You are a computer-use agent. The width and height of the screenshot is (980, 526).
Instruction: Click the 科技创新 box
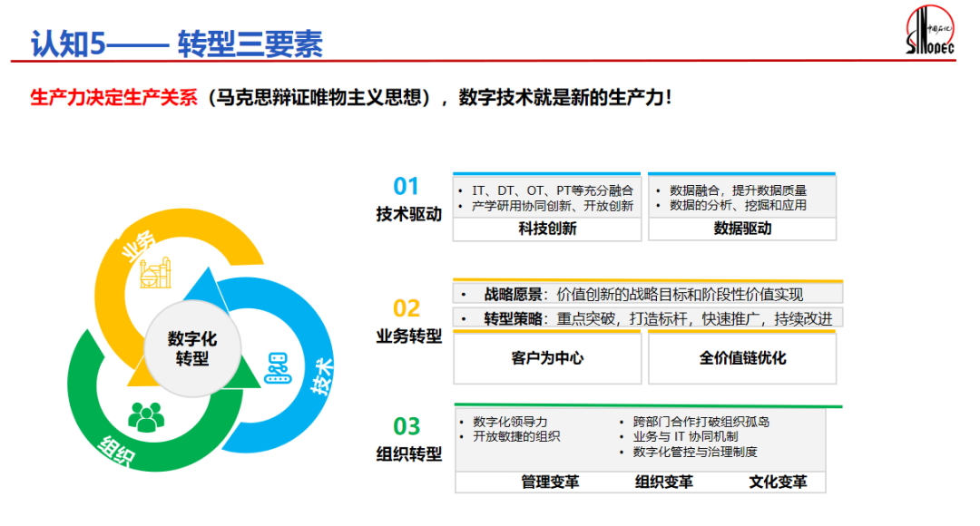(x=545, y=230)
